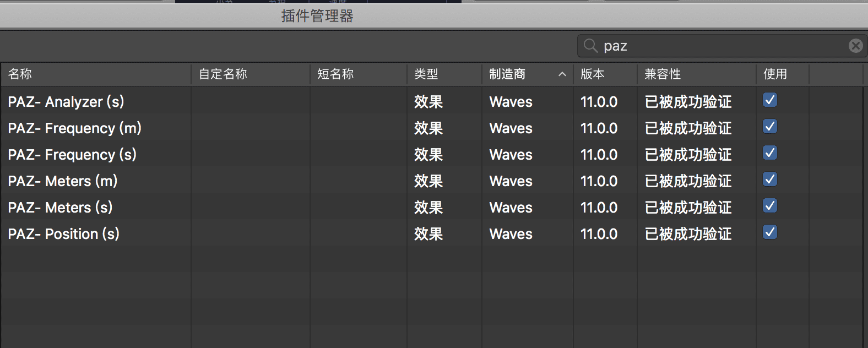Viewport: 868px width, 348px height.
Task: Click the search field containing paz
Action: [x=722, y=46]
